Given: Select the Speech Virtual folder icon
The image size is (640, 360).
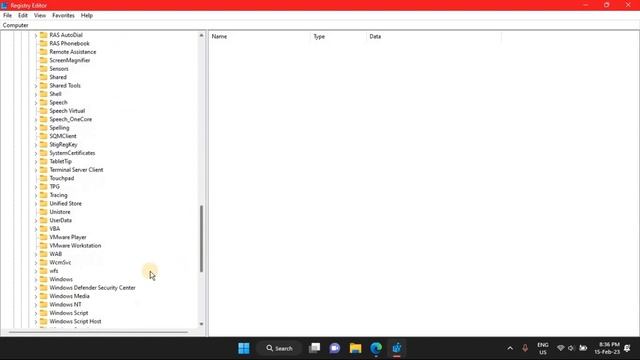Looking at the screenshot, I should coord(44,111).
